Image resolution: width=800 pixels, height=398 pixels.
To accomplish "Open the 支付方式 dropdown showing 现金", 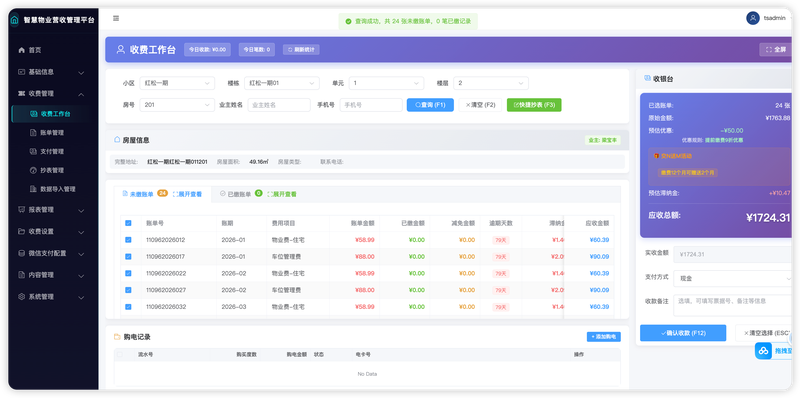I will [733, 279].
